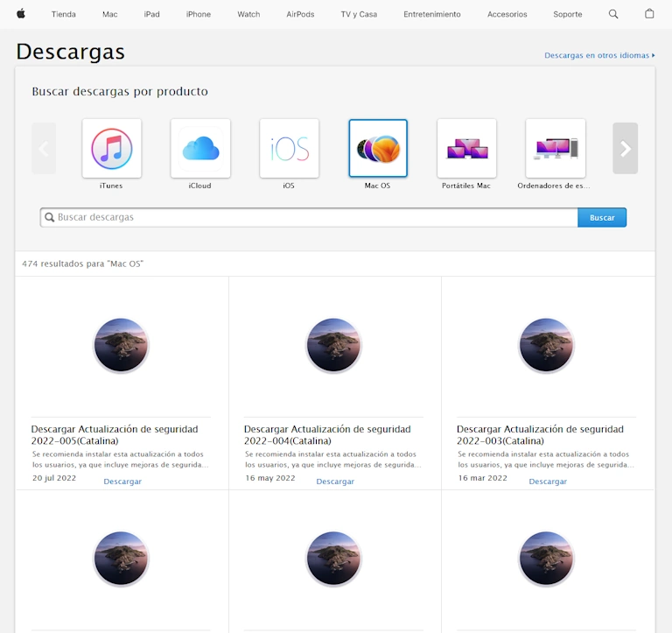Click the iCloud label under icon
672x633 pixels.
pyautogui.click(x=199, y=186)
